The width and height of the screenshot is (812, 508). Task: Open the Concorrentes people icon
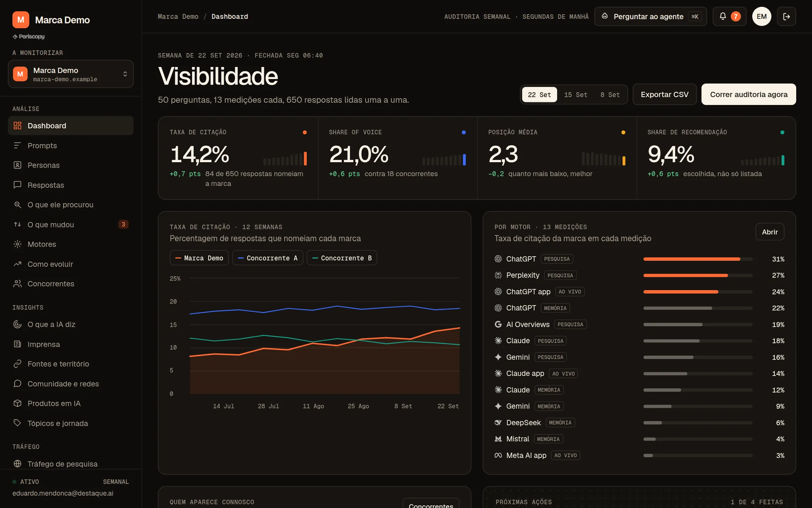click(x=17, y=284)
